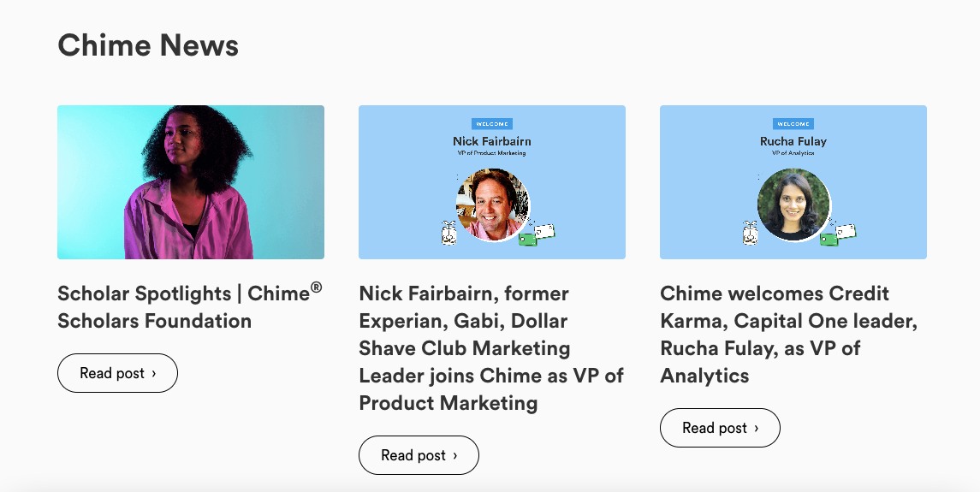Click Rucha Fulay's circular profile photo
This screenshot has width=980, height=492.
click(793, 205)
